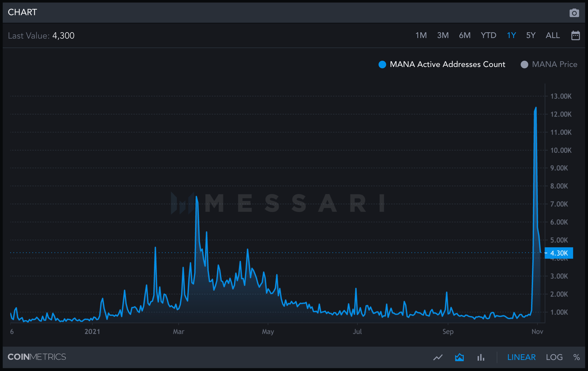Viewport: 588px width, 371px height.
Task: Set time range to 1M
Action: coord(421,36)
